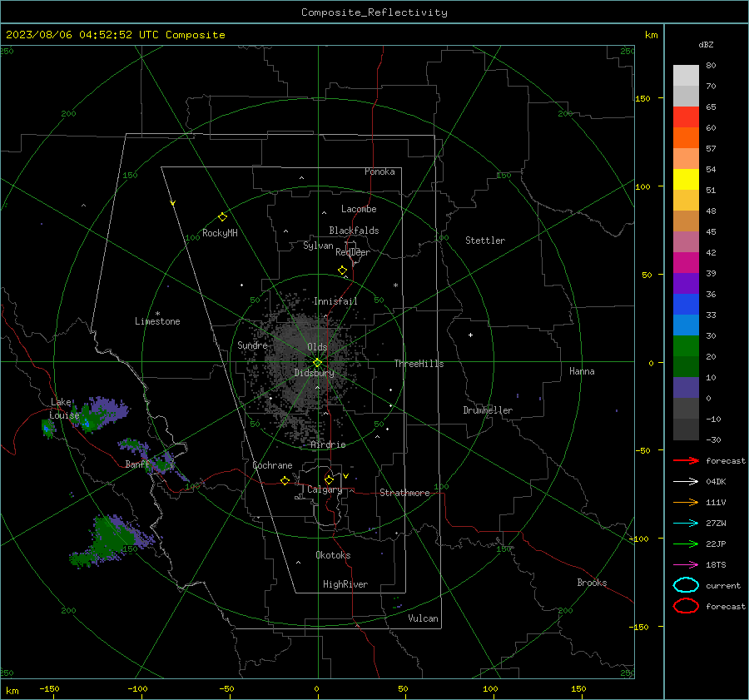
Task: Click the Banff label
Action: pyautogui.click(x=136, y=464)
